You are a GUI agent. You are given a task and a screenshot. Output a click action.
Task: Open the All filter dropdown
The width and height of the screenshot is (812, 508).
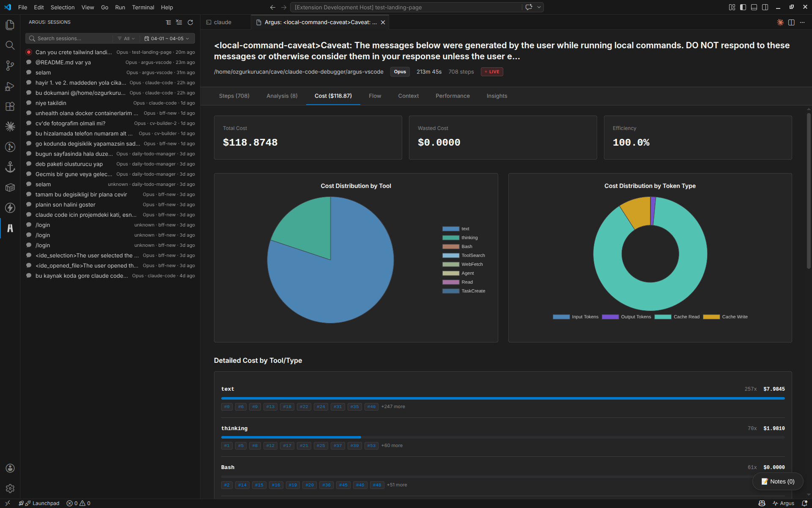point(126,39)
